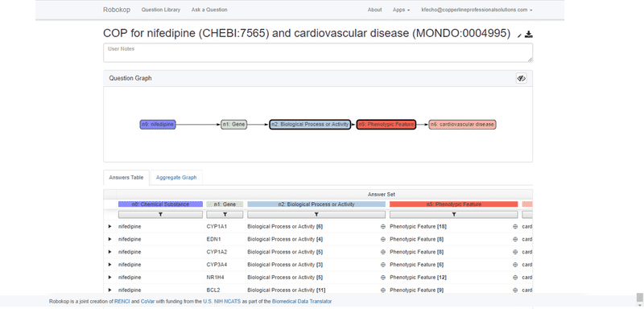Screen dimensions: 644x309
Task: Expand the NR1H4 answer row
Action: tap(109, 278)
